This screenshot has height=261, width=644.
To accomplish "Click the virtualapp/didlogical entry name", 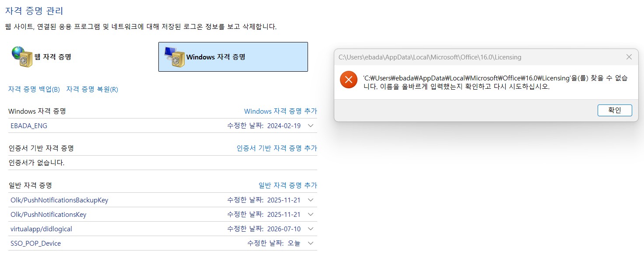I will 41,229.
